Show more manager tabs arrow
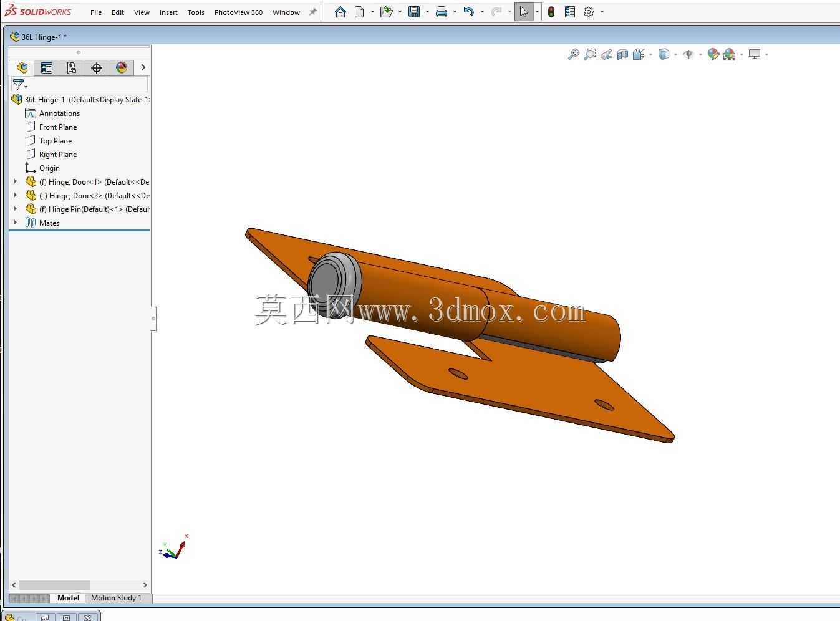Viewport: 840px width, 621px height. 143,67
